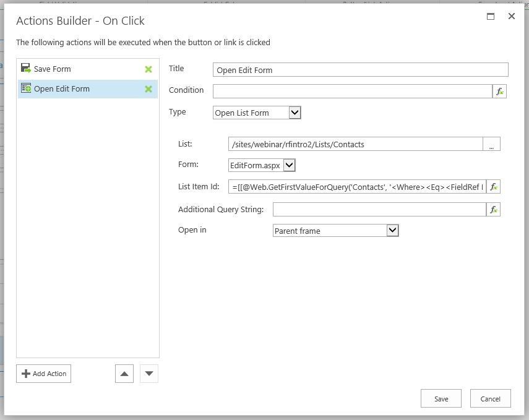Remove the Open Edit Form action

(x=148, y=89)
